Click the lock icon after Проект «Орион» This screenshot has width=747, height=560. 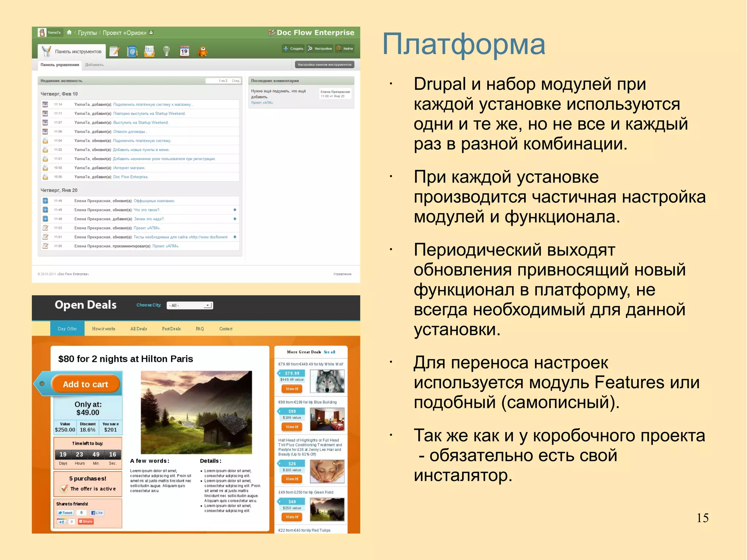click(151, 32)
